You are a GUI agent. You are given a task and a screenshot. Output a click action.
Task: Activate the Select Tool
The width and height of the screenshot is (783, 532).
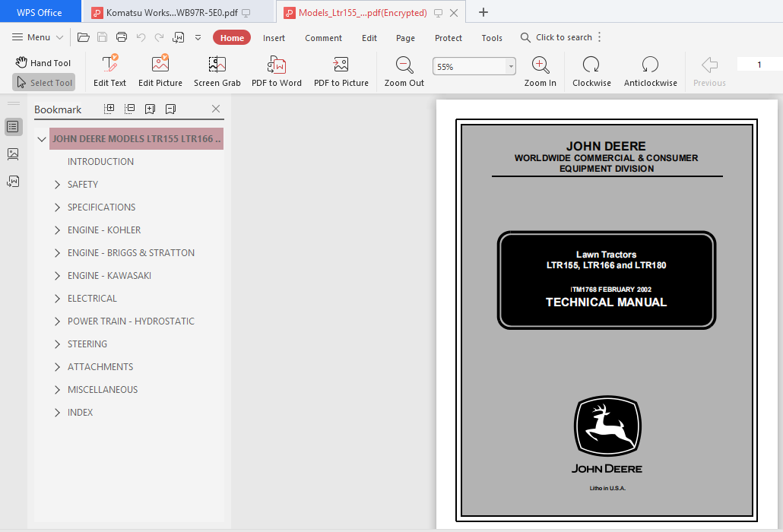click(x=44, y=82)
